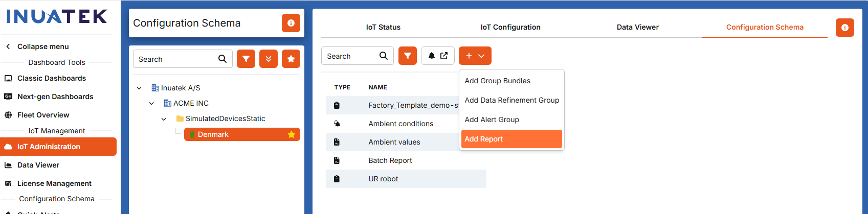Click the bell alert external link button
Screen dimensions: 868x214
(x=438, y=56)
